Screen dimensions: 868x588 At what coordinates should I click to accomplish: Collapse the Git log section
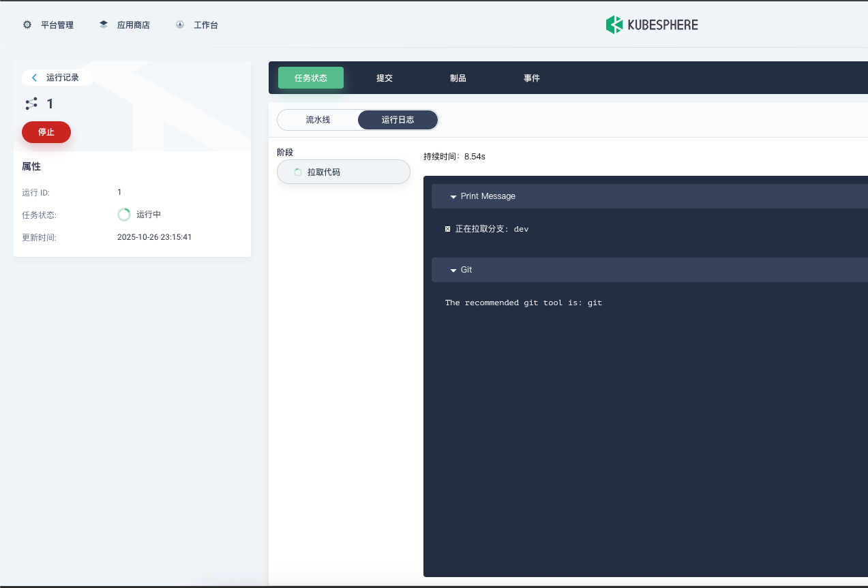[453, 270]
